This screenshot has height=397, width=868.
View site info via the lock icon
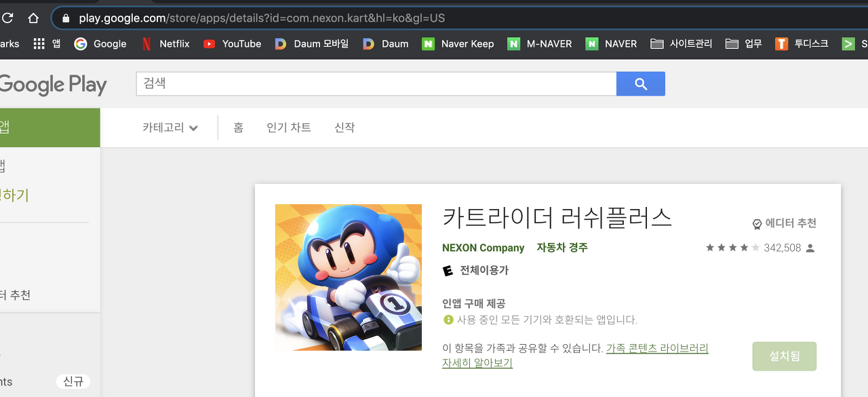click(x=66, y=18)
